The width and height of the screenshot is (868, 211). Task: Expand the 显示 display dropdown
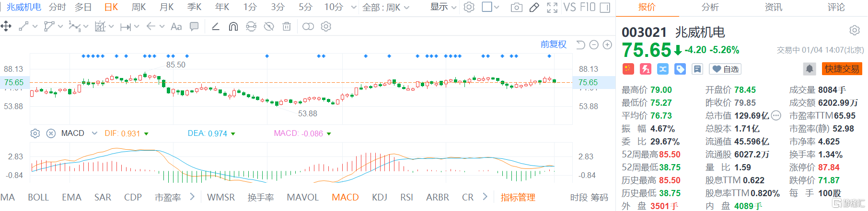coord(443,7)
